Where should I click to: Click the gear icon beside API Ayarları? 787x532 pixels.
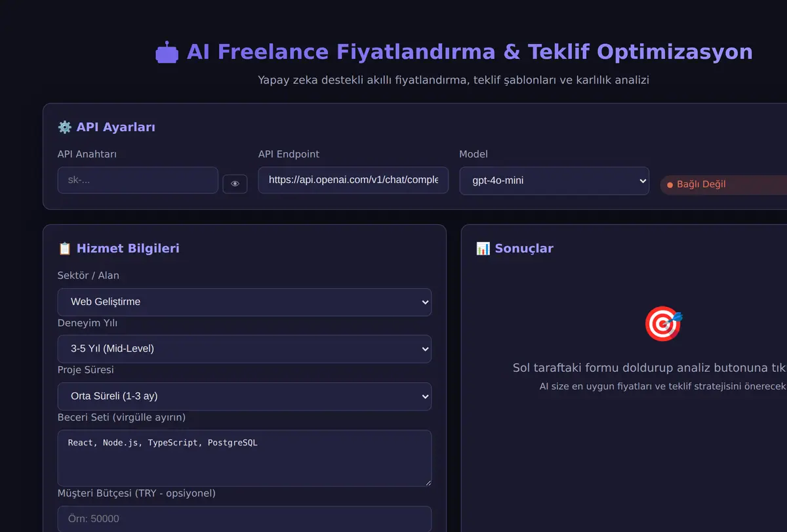click(64, 127)
